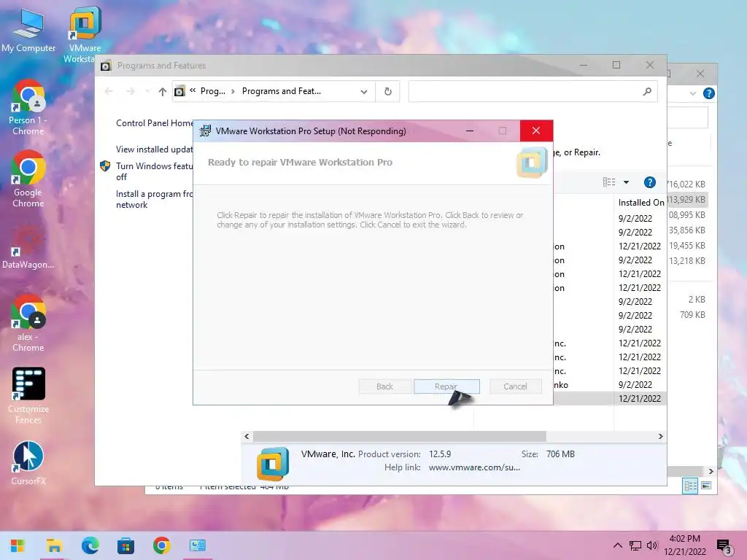
Task: Launch Microsoft Edge from taskbar
Action: (90, 545)
